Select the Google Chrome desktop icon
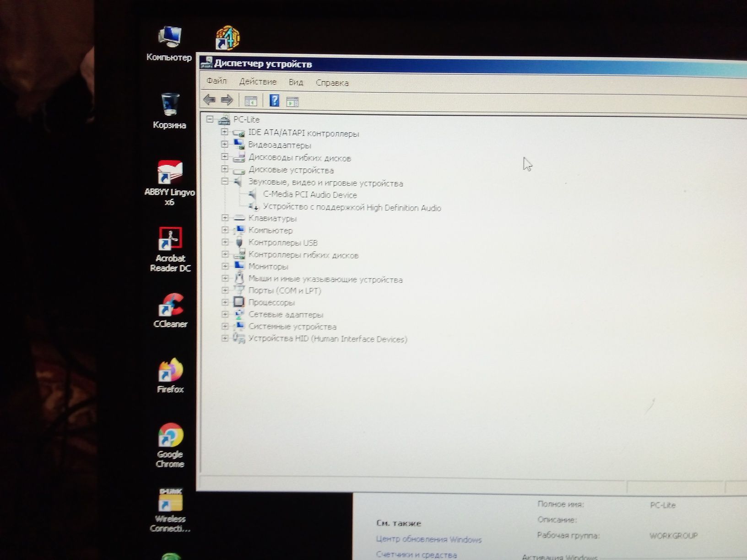This screenshot has width=747, height=560. pos(170,445)
